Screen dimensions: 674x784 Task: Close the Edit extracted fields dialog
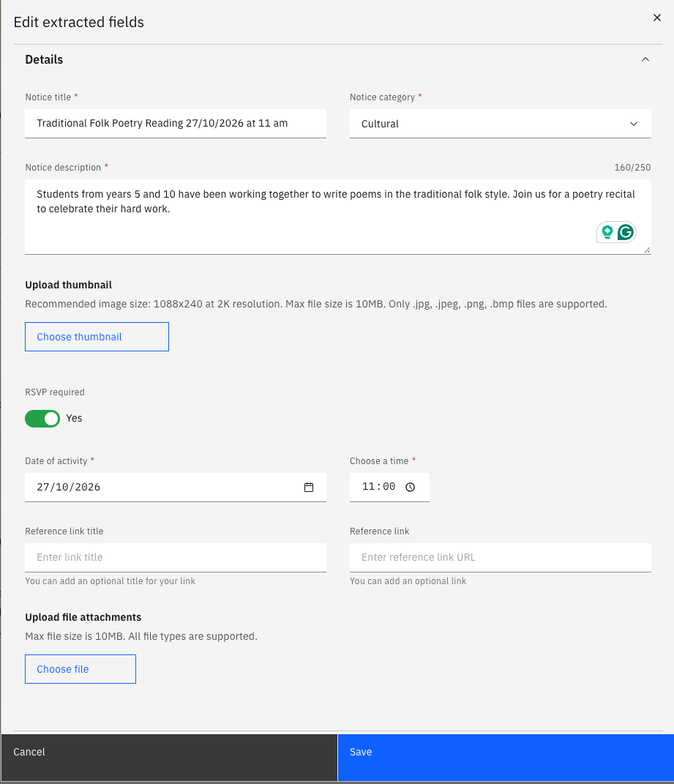[x=657, y=18]
